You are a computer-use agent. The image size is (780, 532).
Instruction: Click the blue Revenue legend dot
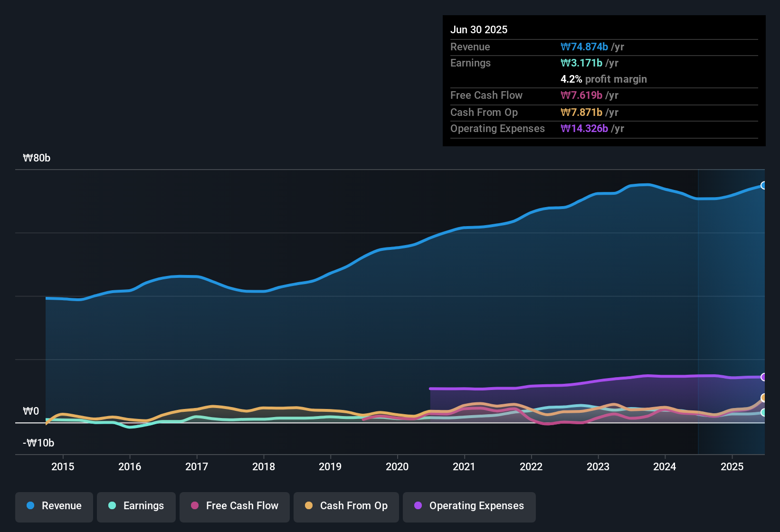pyautogui.click(x=30, y=506)
